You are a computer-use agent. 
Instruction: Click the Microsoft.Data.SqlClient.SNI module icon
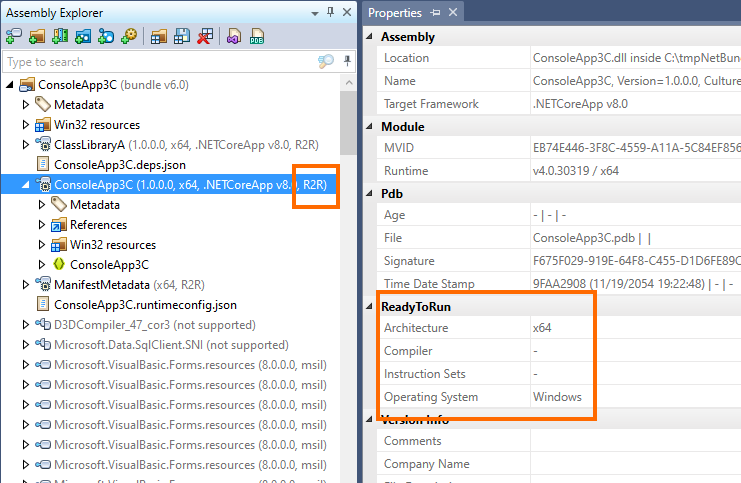(43, 345)
